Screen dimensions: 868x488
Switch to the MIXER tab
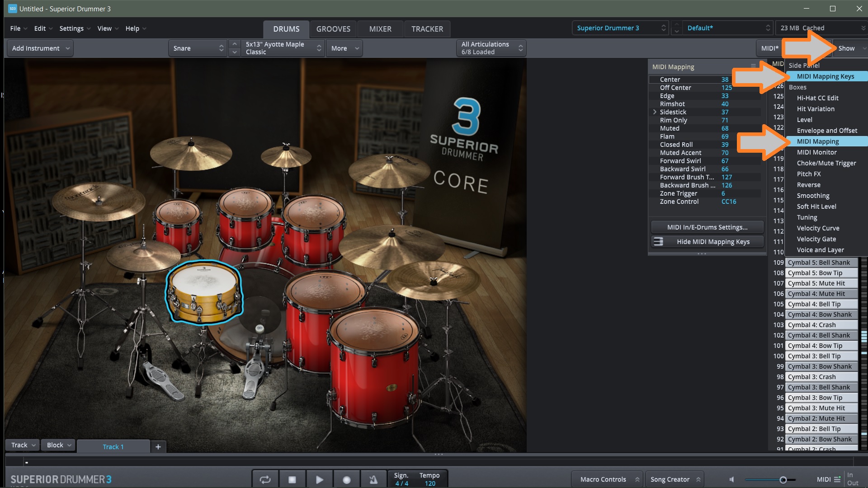(x=380, y=29)
